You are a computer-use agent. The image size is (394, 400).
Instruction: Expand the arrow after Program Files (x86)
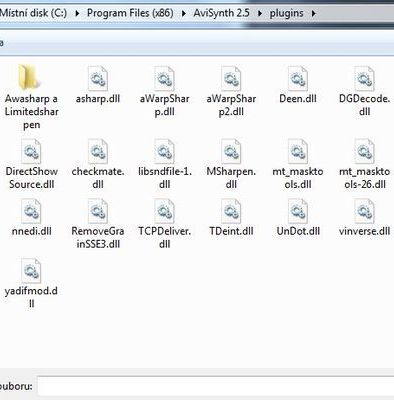point(184,14)
